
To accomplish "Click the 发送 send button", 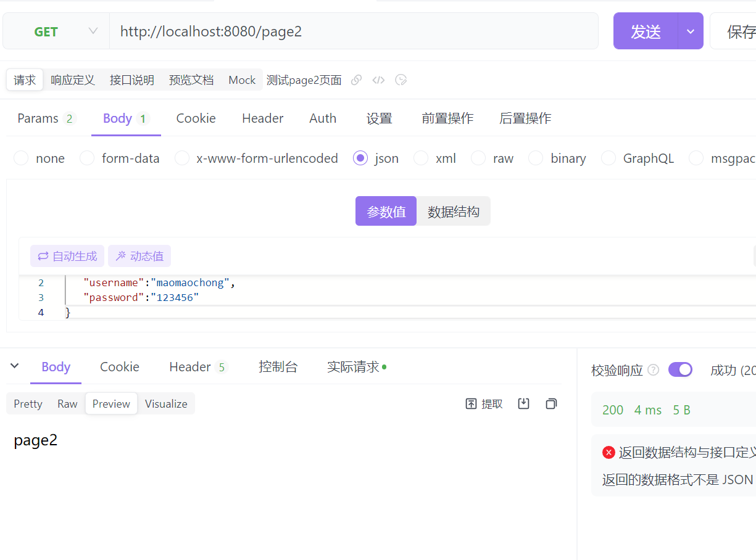I will [645, 31].
